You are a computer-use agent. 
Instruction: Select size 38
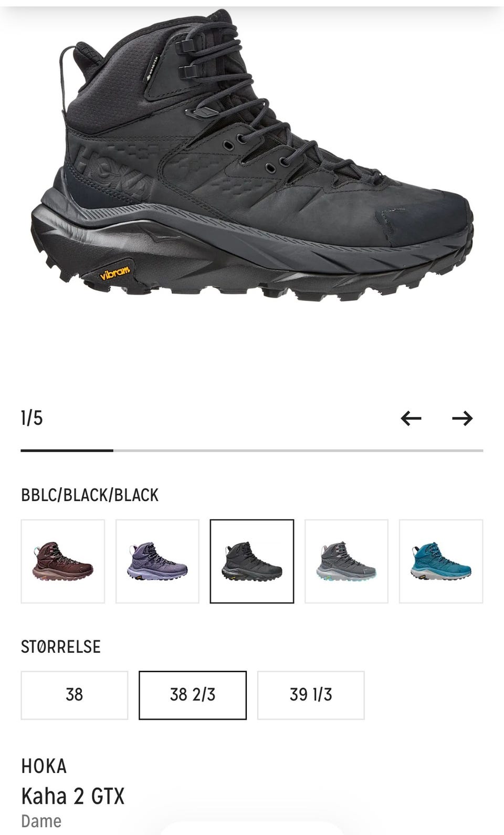tap(75, 695)
